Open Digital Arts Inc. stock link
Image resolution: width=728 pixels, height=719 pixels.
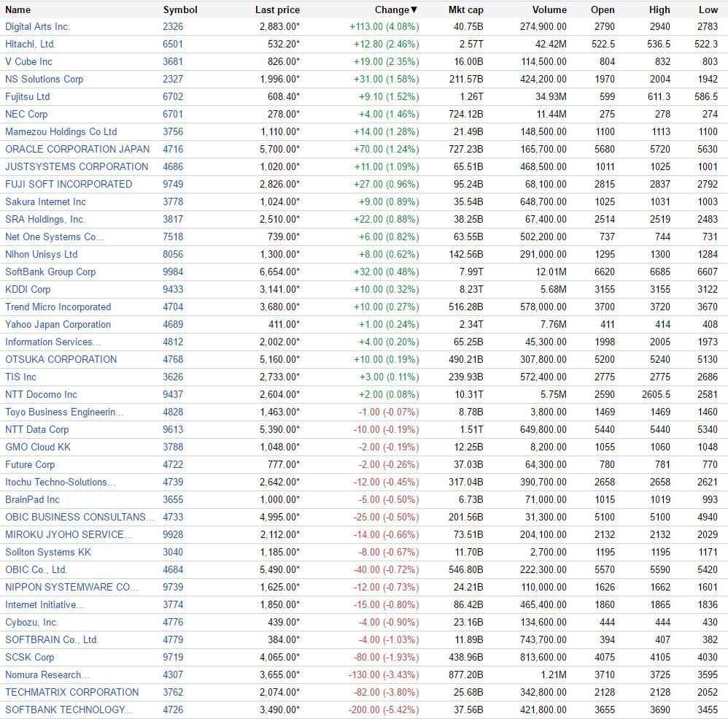[38, 27]
